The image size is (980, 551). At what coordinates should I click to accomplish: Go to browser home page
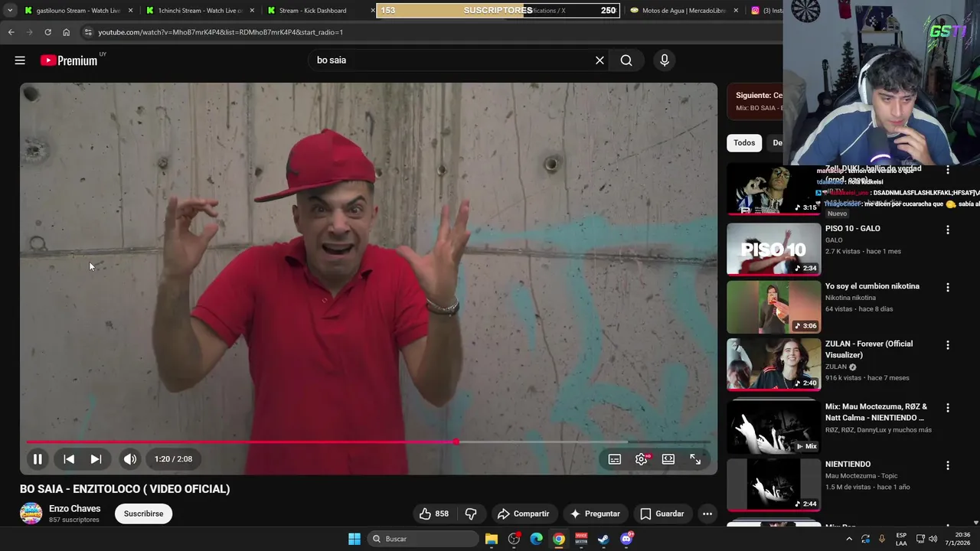click(x=67, y=32)
